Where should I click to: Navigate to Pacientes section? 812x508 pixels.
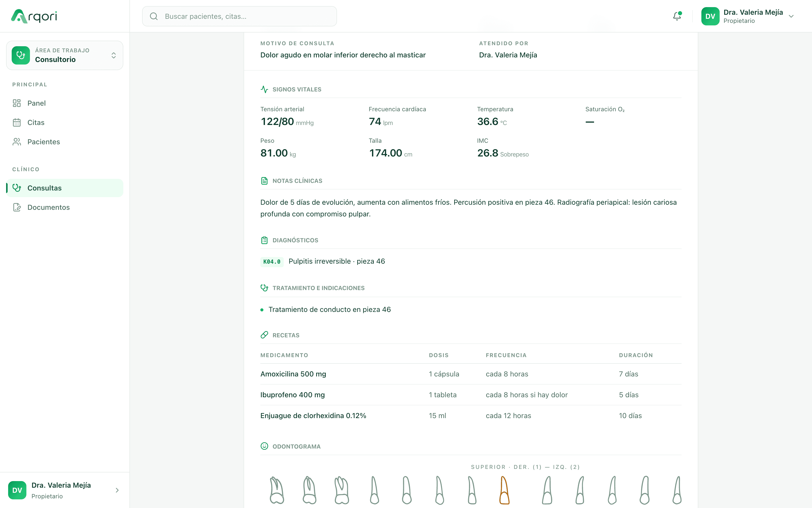(65, 142)
